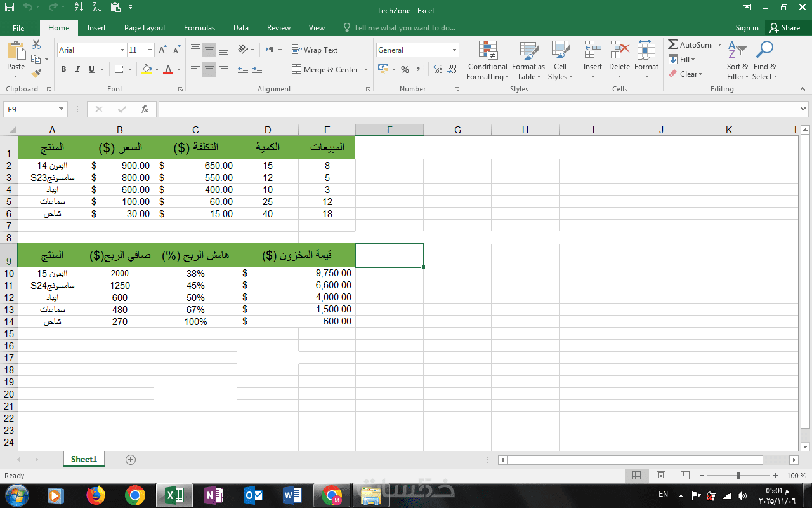Decrease the font size

point(176,50)
